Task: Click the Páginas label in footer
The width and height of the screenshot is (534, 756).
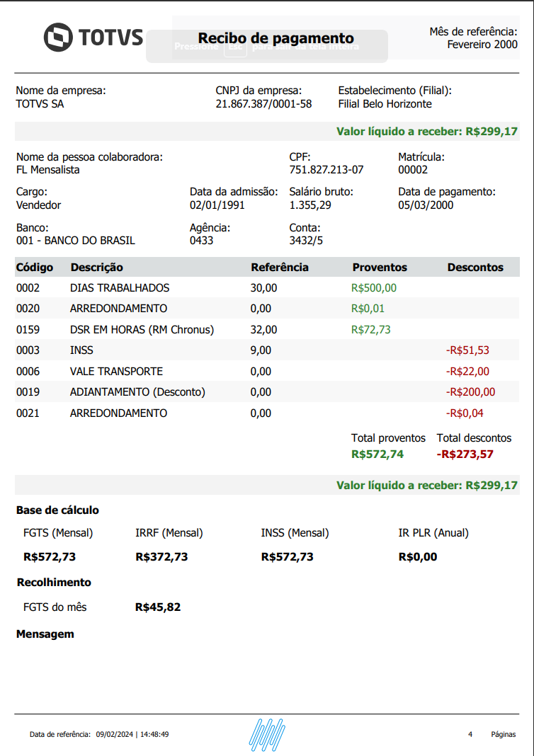Action: (503, 735)
